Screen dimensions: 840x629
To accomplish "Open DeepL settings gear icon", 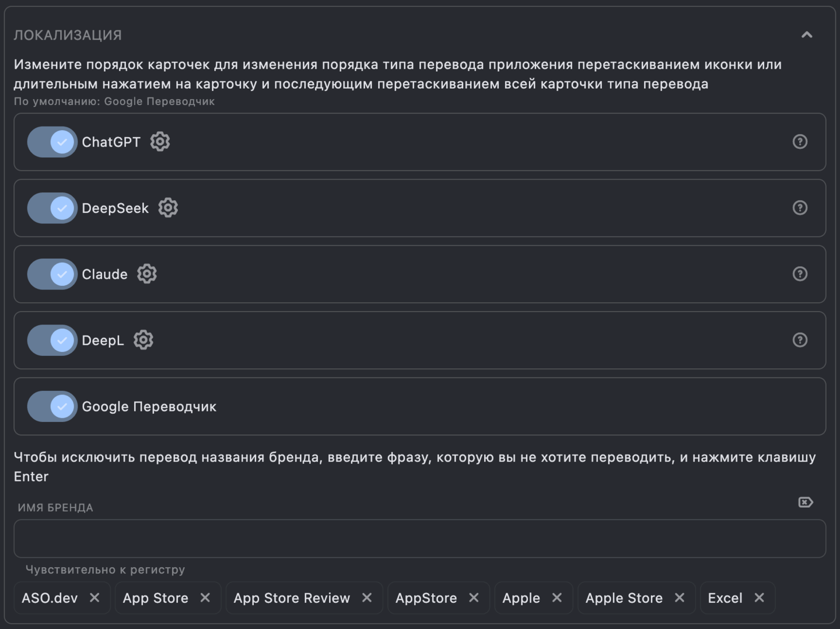I will 143,340.
